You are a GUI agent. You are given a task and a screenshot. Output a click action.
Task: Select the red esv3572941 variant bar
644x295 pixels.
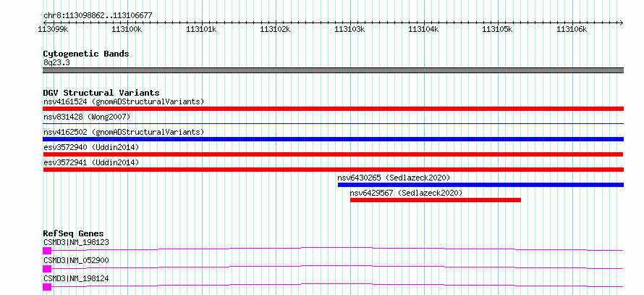tap(334, 170)
